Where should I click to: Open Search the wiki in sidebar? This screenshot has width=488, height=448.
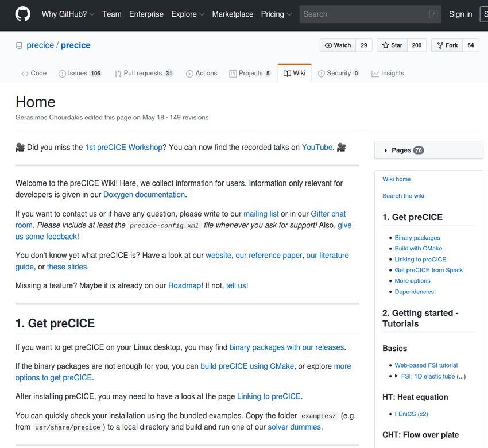pos(403,196)
